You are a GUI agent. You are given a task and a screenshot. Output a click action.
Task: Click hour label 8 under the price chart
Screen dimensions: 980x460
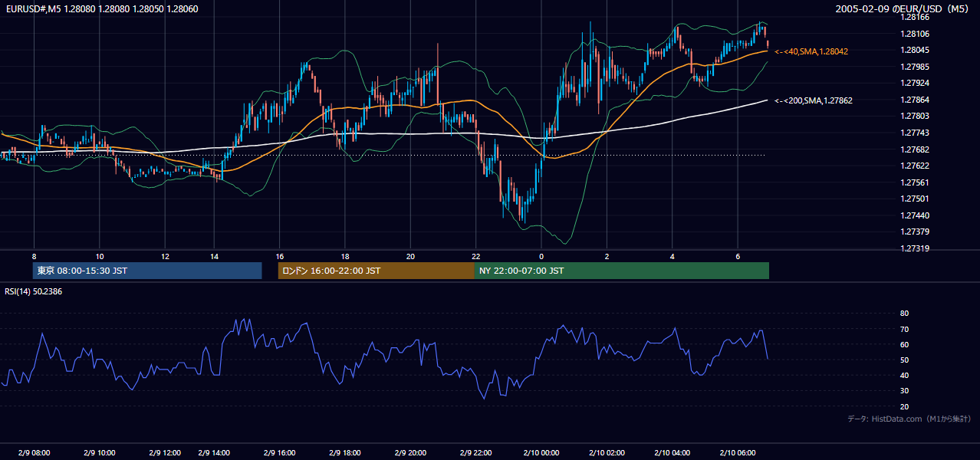point(34,256)
